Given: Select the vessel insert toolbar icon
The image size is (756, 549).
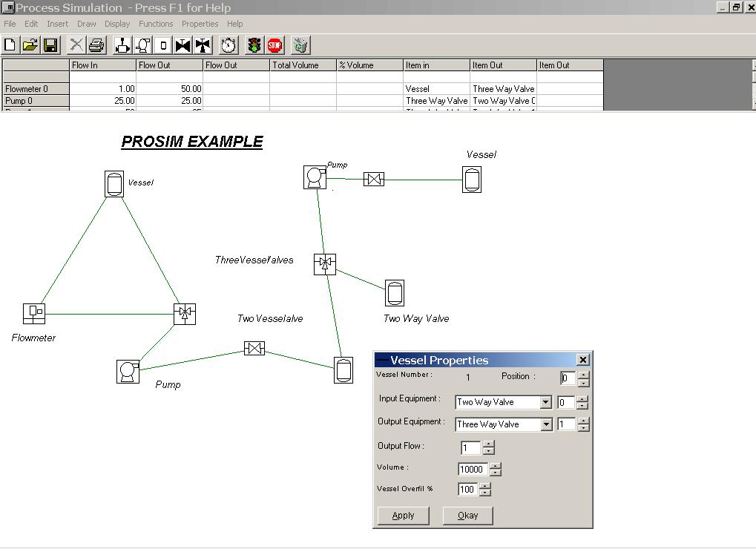Looking at the screenshot, I should click(x=163, y=45).
